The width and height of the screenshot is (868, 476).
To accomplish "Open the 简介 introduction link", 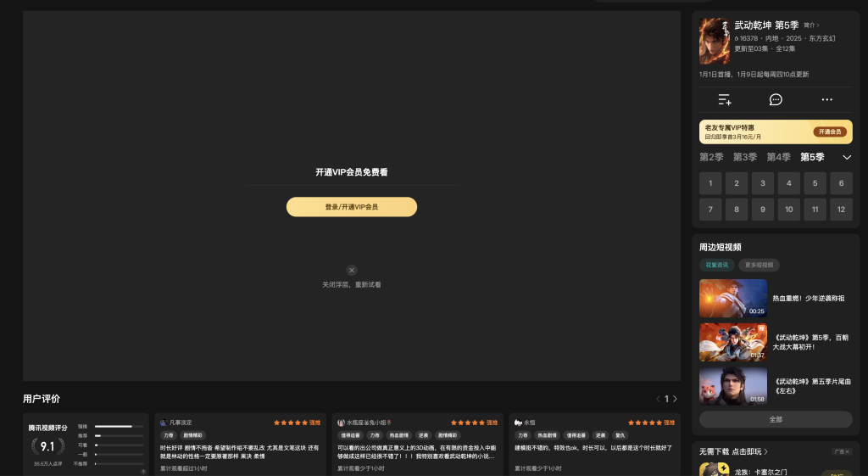I will coord(811,25).
